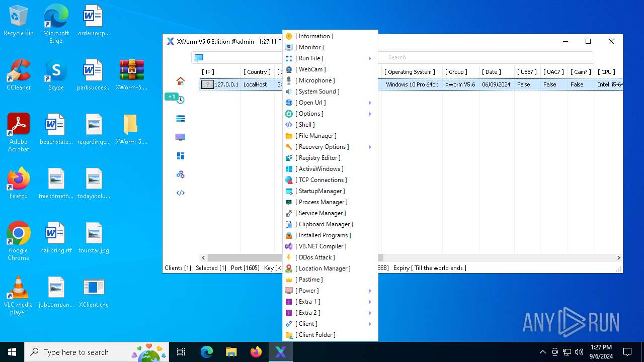Viewport: 644px width, 362px height.
Task: Expand the Client submenu
Action: (370, 324)
